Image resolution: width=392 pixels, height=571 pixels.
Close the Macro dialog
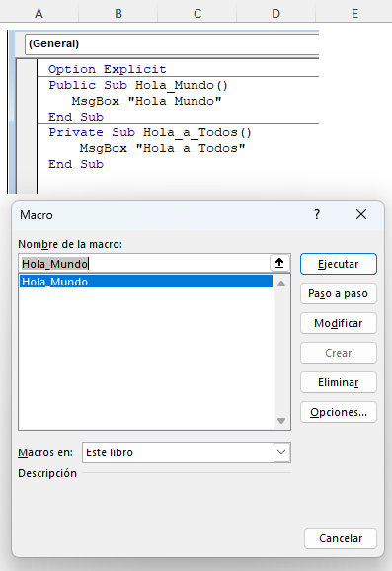[x=361, y=214]
